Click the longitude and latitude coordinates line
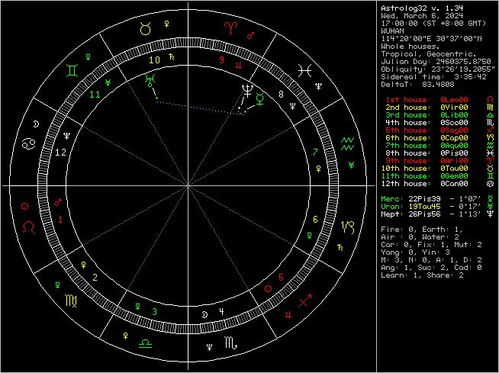Viewport: 499px width, 373px height. pos(431,39)
